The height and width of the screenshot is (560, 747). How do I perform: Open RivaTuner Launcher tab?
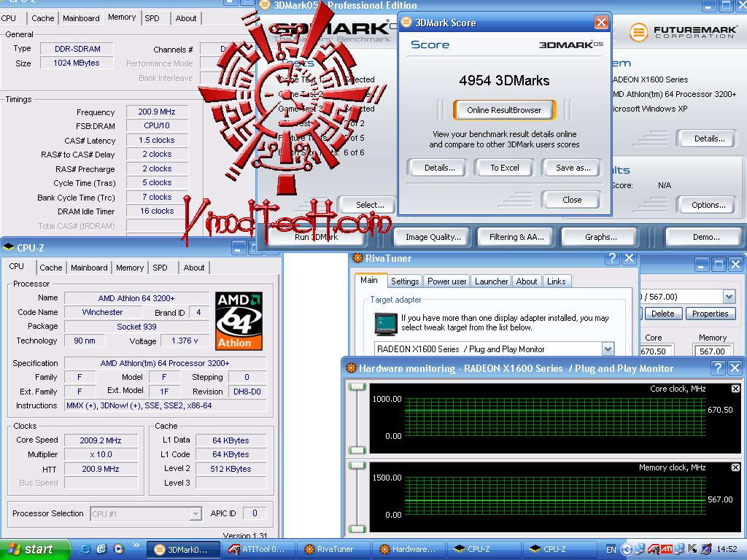pyautogui.click(x=491, y=281)
